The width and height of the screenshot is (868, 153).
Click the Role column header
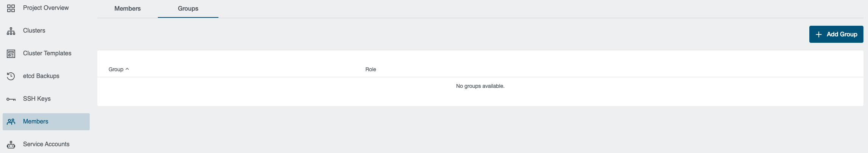pyautogui.click(x=371, y=69)
